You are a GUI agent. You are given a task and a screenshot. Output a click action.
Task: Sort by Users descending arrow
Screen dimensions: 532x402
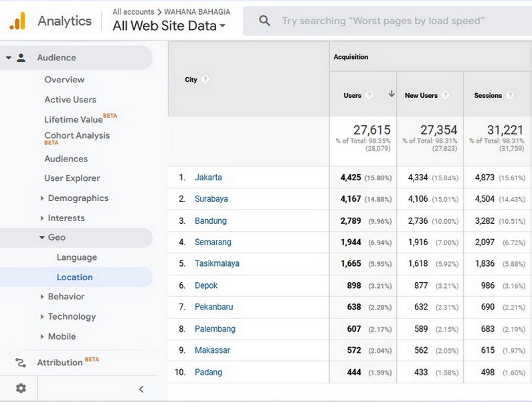[x=391, y=94]
